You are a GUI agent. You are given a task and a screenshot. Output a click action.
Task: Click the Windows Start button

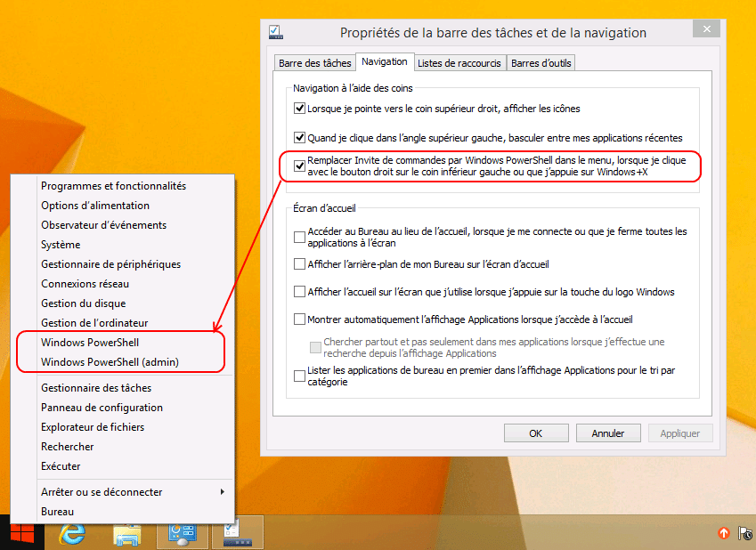(x=22, y=535)
